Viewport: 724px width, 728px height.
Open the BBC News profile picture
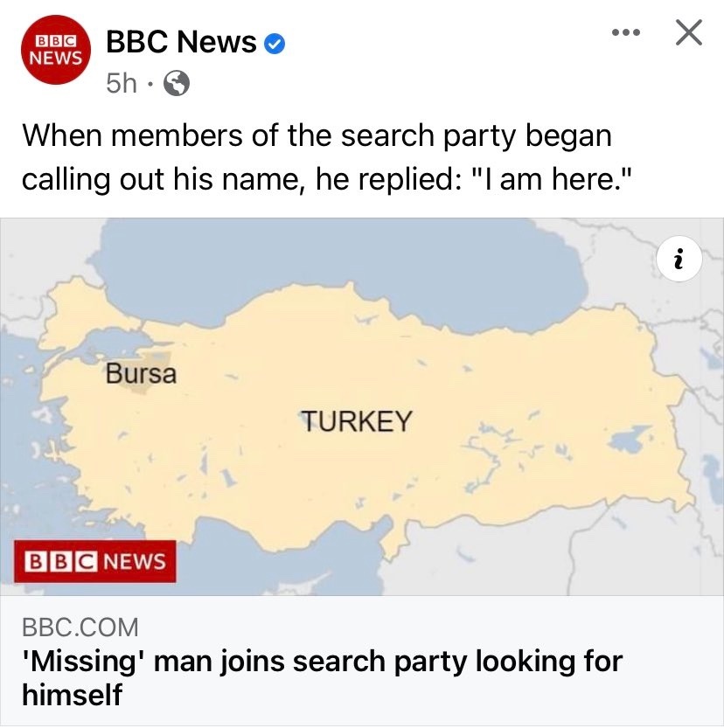[56, 50]
